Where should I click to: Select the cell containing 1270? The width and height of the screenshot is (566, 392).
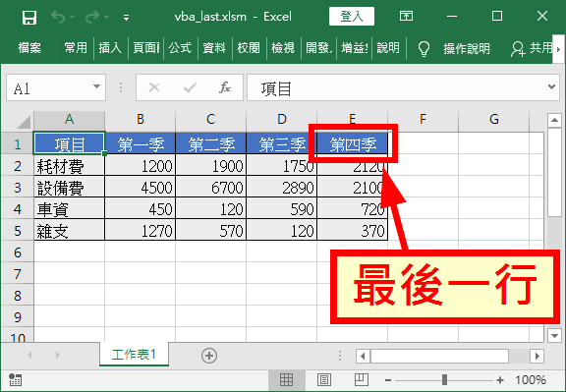141,231
